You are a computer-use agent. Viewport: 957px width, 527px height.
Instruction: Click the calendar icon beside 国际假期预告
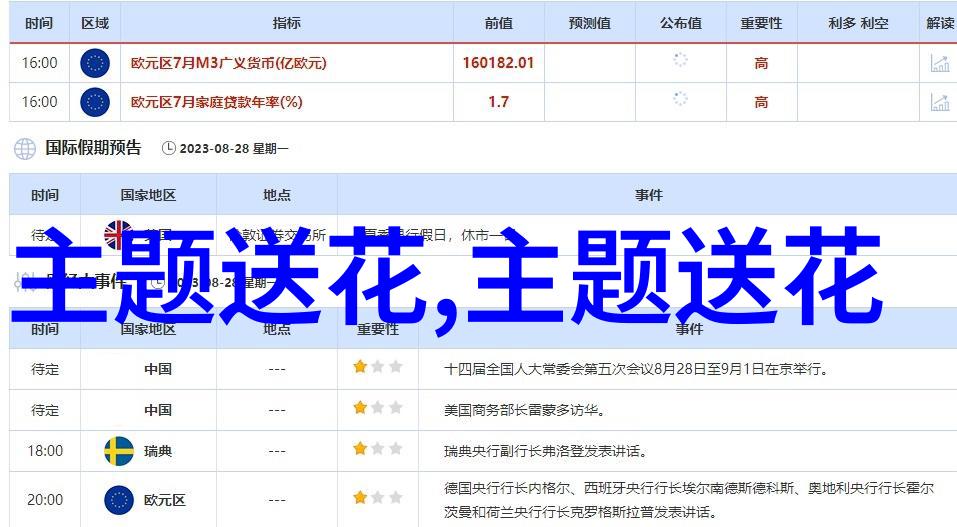(x=24, y=149)
